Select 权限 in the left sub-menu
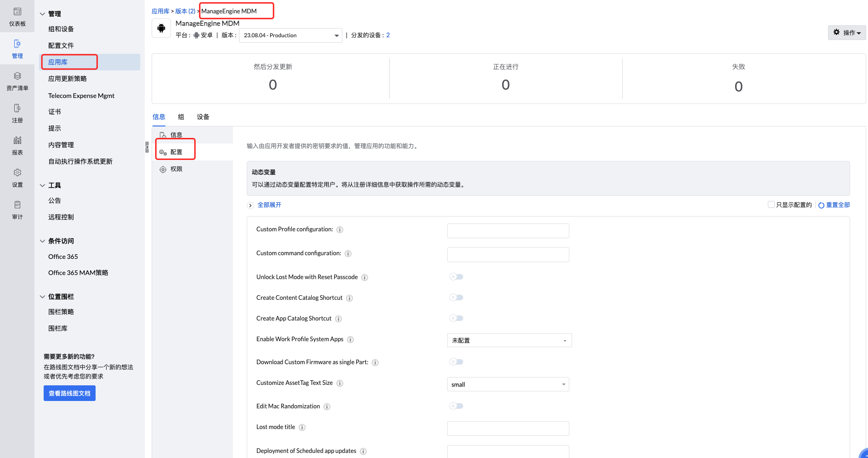The image size is (868, 458). [x=192, y=169]
